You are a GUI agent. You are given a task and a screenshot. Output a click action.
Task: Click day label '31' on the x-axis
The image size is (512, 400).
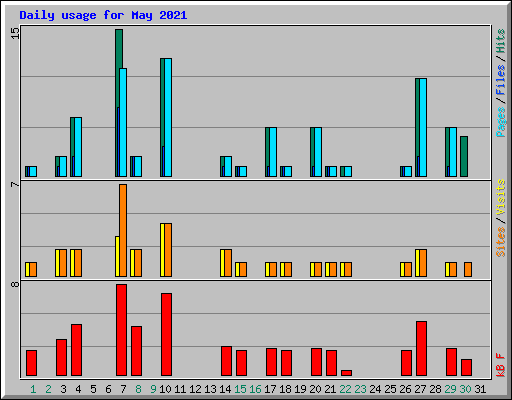(x=480, y=389)
